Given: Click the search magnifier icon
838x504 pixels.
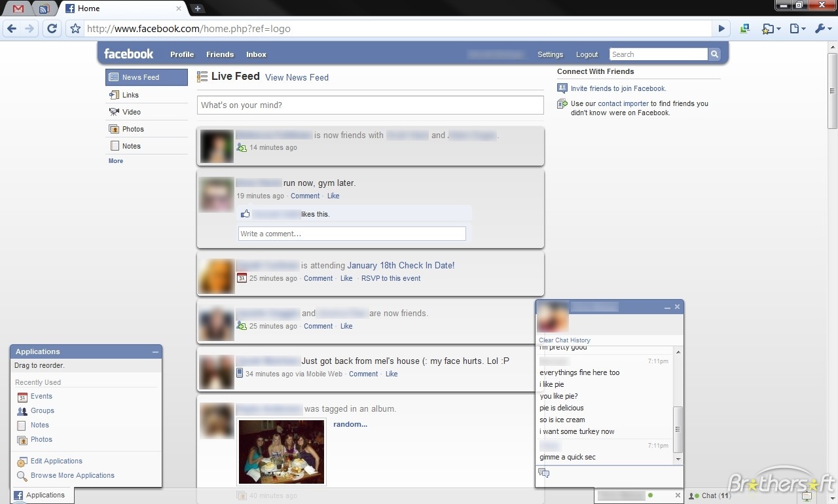Looking at the screenshot, I should point(714,54).
